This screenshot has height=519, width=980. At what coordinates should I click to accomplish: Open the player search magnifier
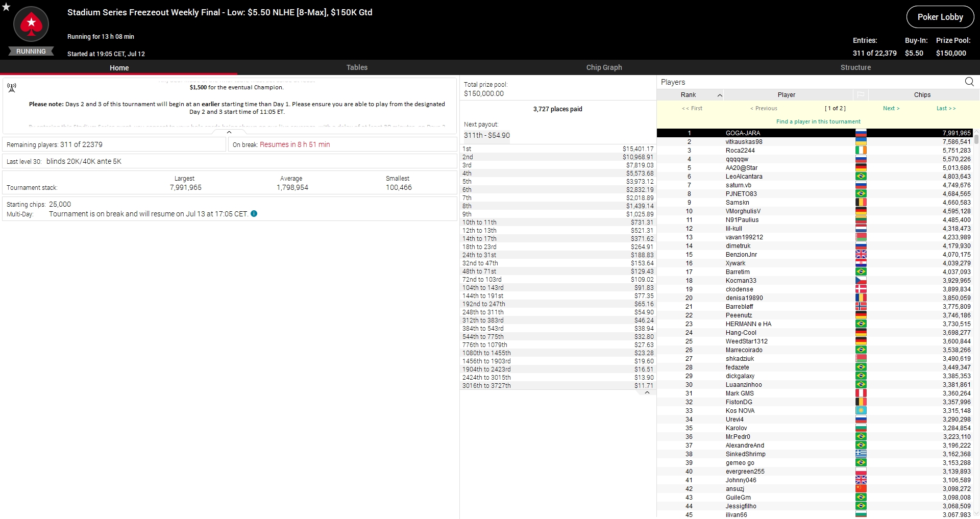point(969,82)
